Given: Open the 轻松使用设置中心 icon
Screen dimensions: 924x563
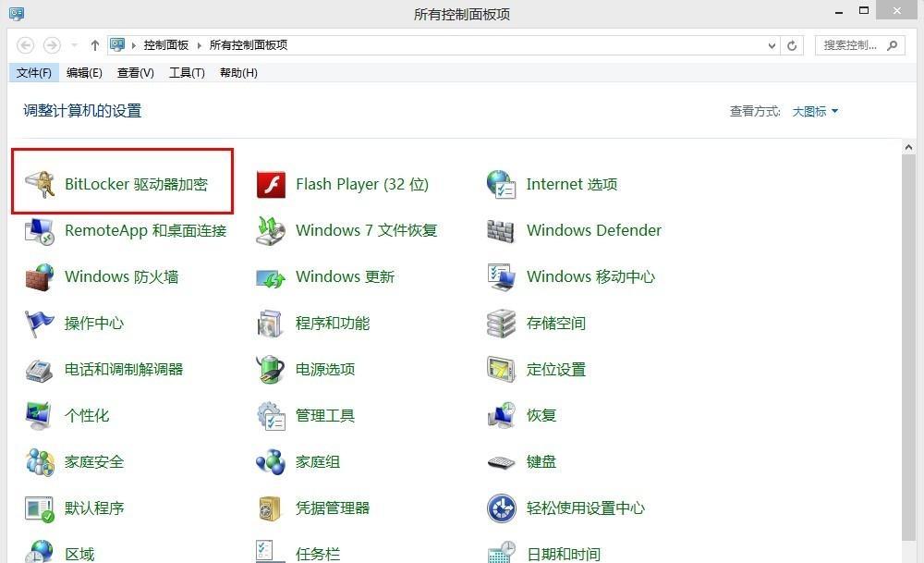Looking at the screenshot, I should pos(502,508).
